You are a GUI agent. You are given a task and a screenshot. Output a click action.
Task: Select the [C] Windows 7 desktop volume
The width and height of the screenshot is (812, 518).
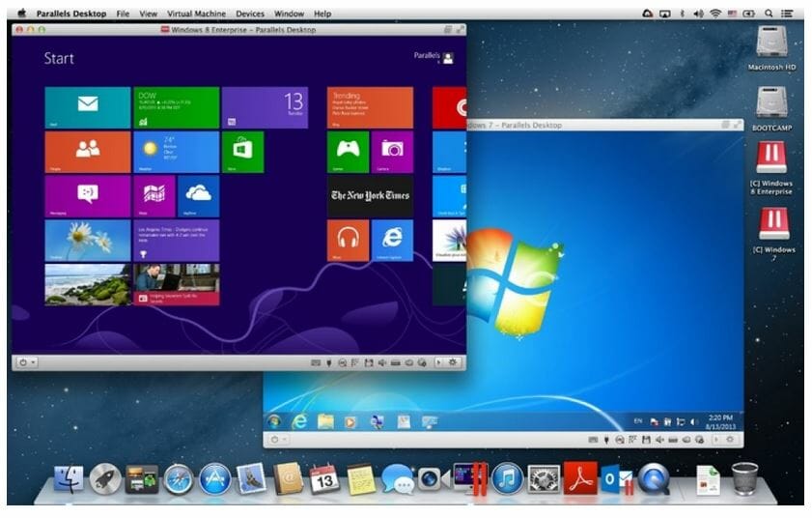pyautogui.click(x=773, y=233)
